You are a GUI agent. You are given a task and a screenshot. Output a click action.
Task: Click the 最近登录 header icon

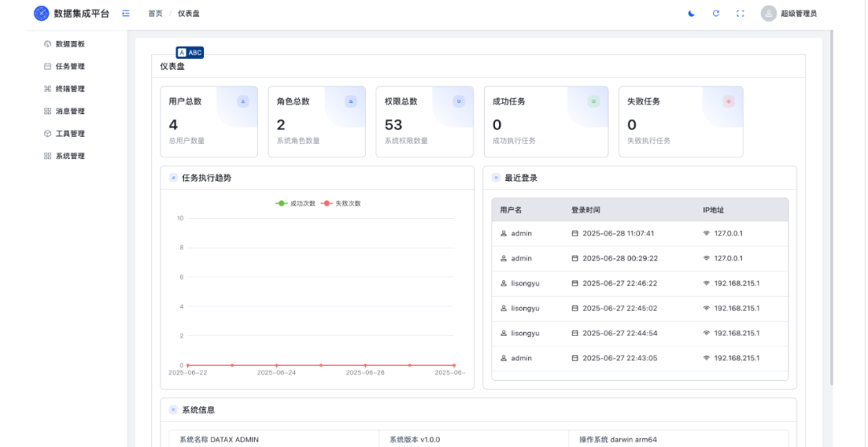click(x=496, y=178)
